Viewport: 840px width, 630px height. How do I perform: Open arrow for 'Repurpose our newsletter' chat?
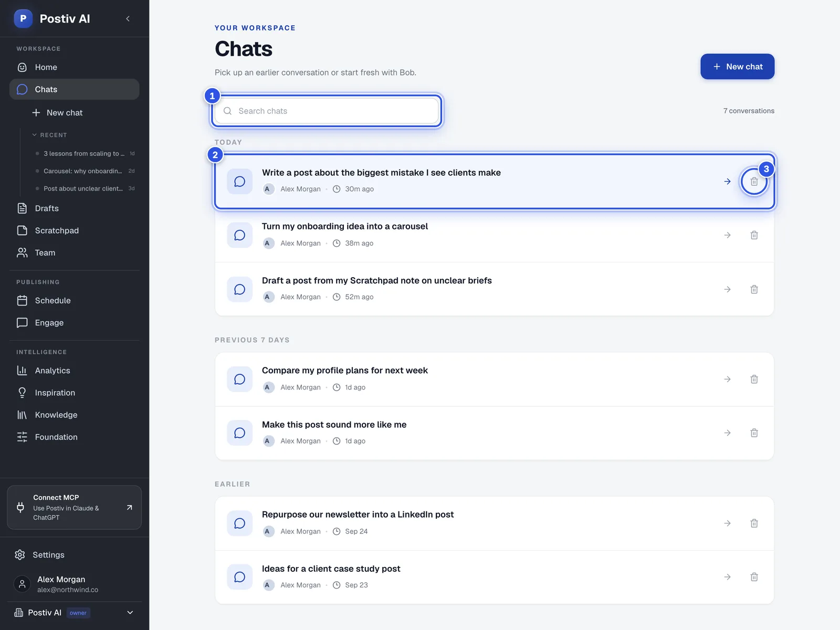pos(727,523)
